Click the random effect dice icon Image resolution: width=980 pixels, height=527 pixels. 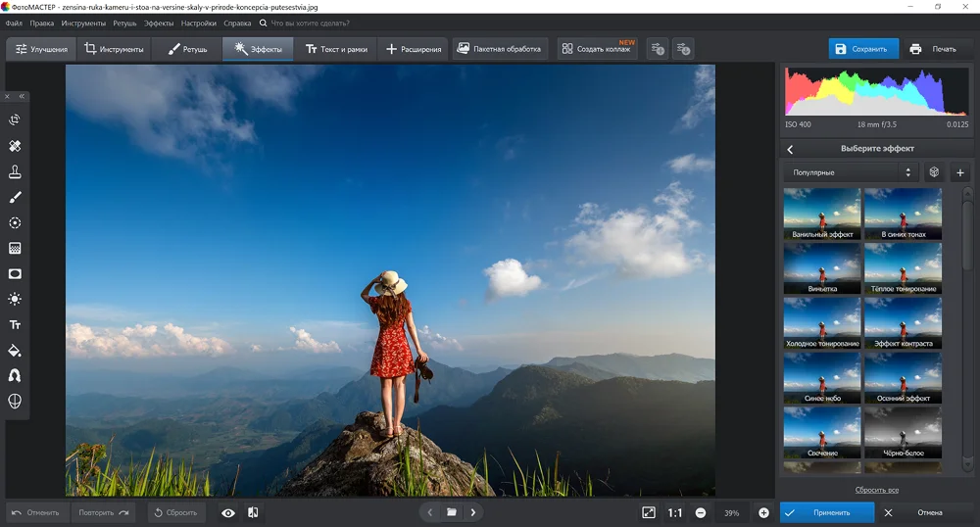click(x=934, y=172)
